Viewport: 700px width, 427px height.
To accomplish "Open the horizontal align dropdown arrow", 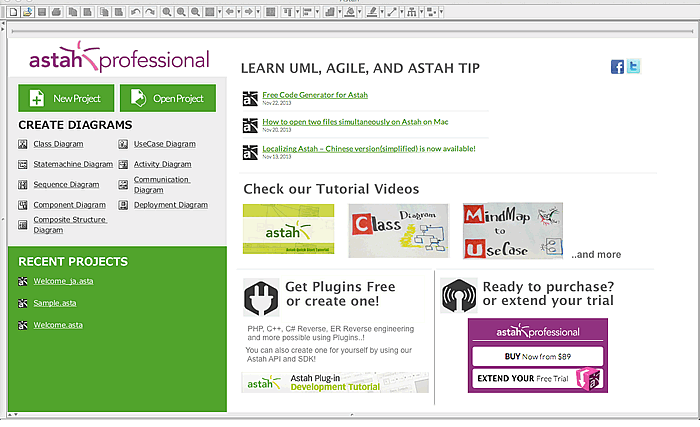I will point(317,12).
